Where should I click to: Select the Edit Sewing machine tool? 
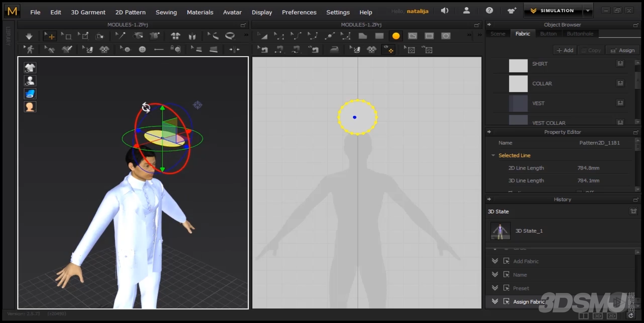[x=262, y=50]
